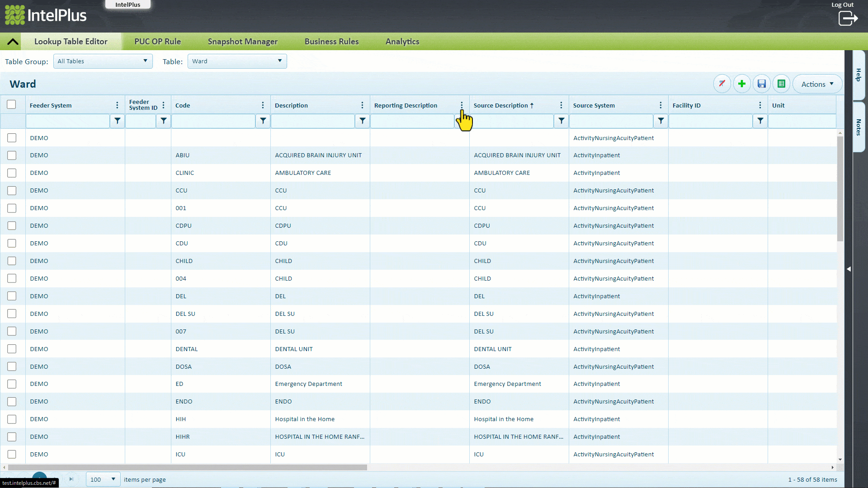Open the Table dropdown showing Ward
The height and width of the screenshot is (488, 868).
237,61
